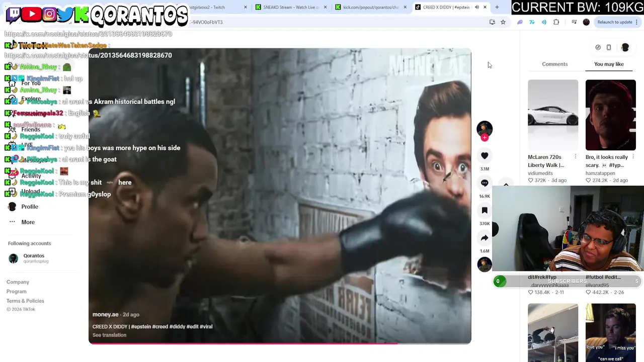Open the vidiumedits creator name
The image size is (644, 362).
pos(541,173)
